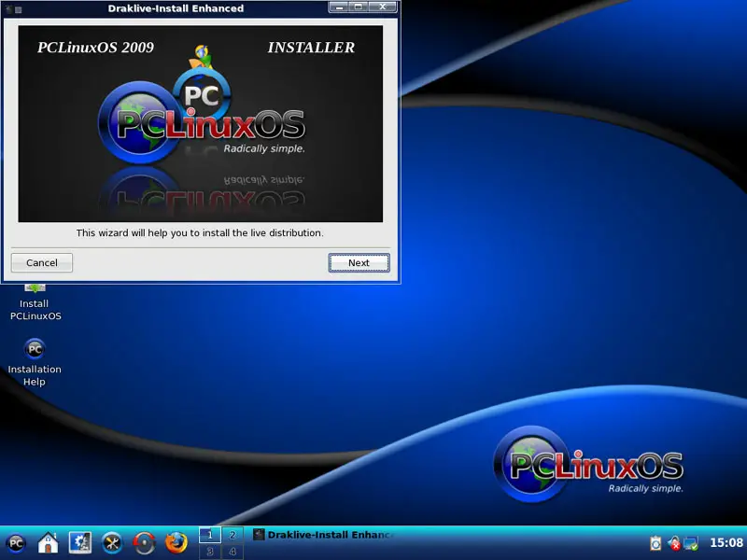Click Next in the installer wizard
Screen dimensions: 747x560
[359, 263]
